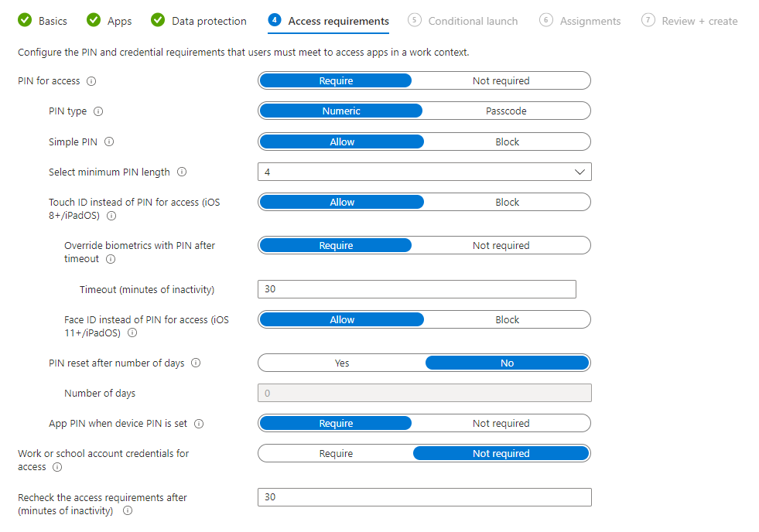The width and height of the screenshot is (759, 532).
Task: Click info icon next to PIN for access
Action: (x=91, y=81)
